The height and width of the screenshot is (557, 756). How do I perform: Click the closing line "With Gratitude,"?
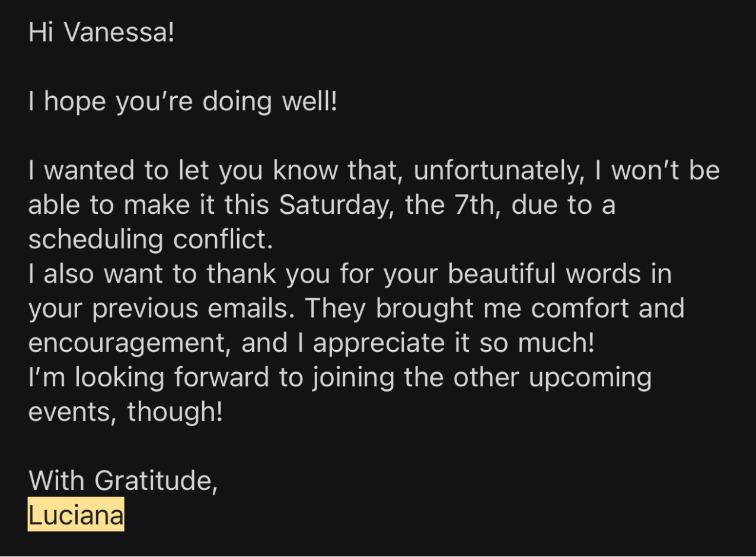pyautogui.click(x=123, y=481)
